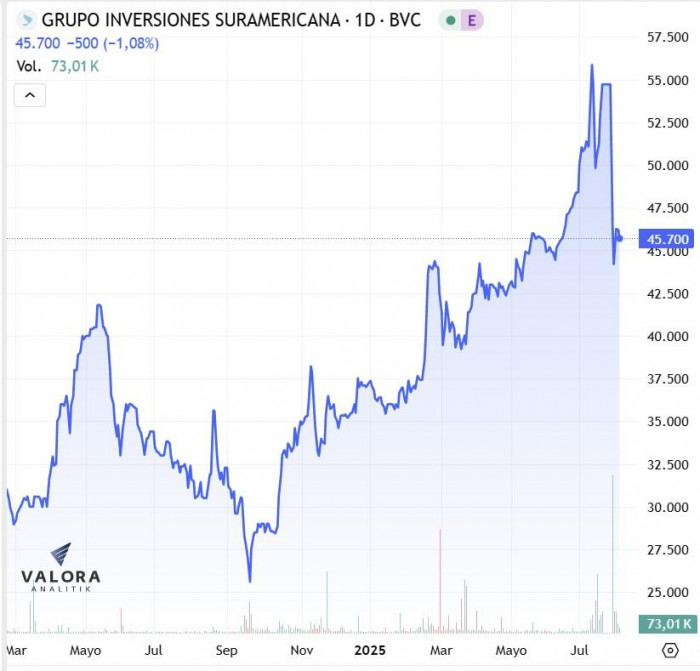Click the Vol. indicator label

29,67
